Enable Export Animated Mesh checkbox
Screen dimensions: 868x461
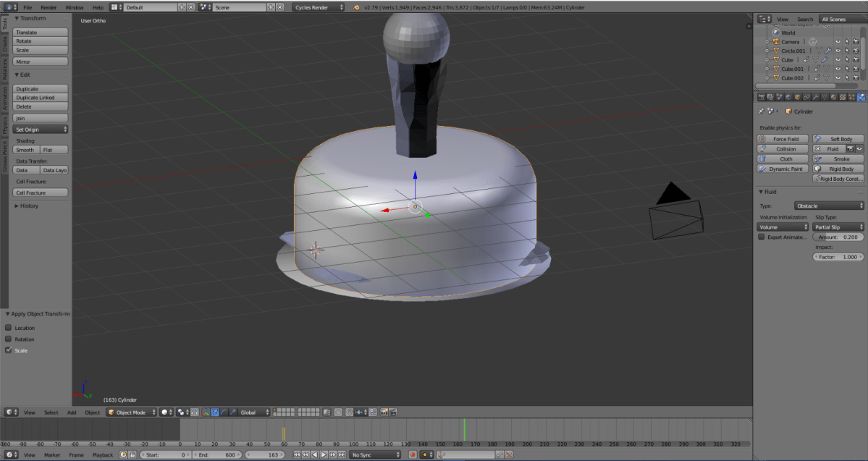[x=762, y=237]
